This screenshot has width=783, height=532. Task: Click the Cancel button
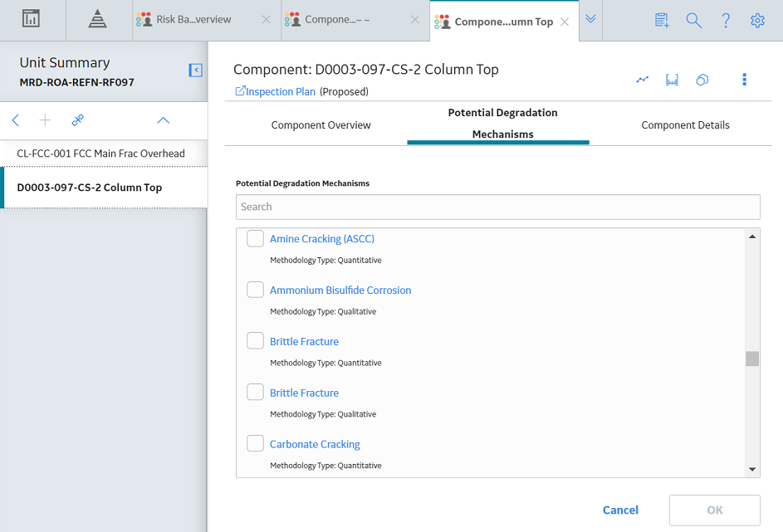click(x=620, y=510)
